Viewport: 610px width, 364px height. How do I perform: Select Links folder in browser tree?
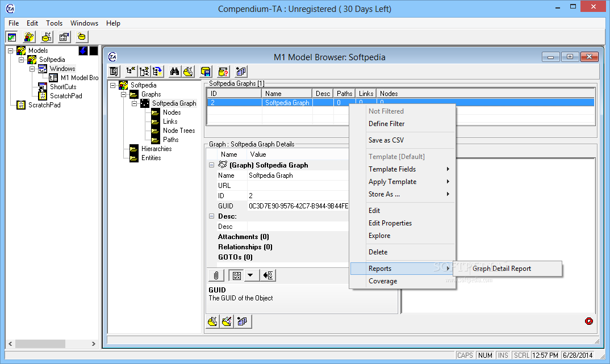[170, 122]
